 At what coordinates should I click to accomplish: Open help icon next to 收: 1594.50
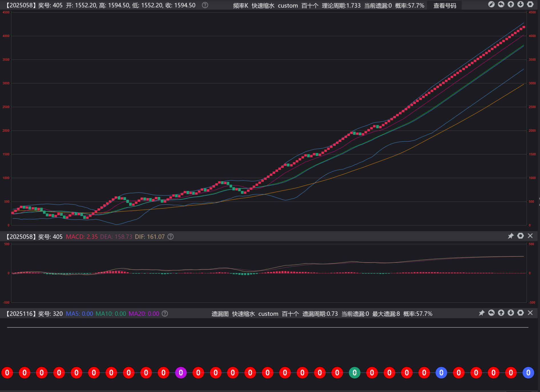coord(205,5)
